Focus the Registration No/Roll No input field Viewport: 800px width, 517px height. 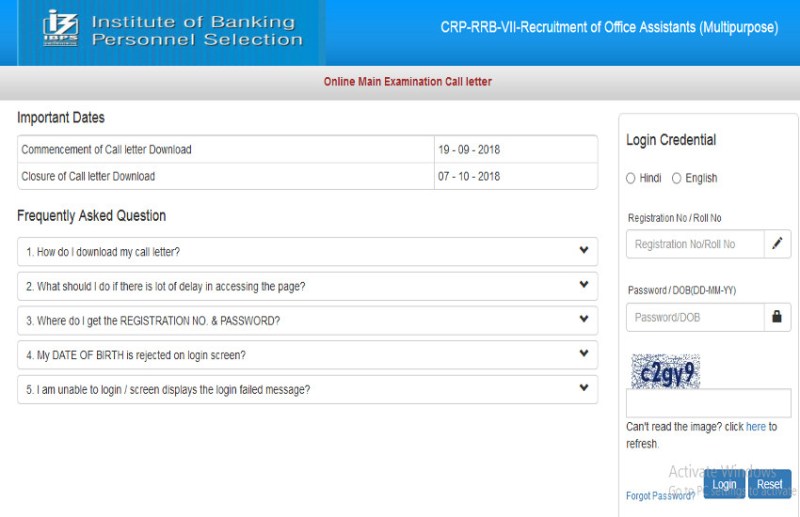tap(694, 244)
